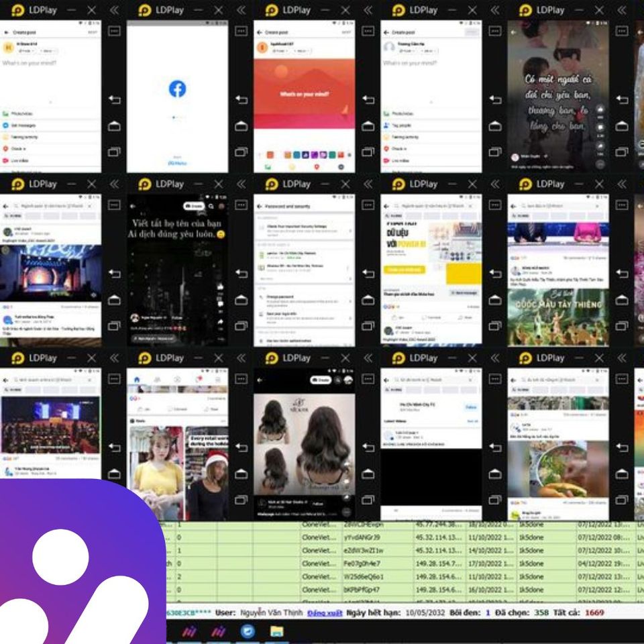The width and height of the screenshot is (644, 644).
Task: Click the Create button in the hair-photos emulator
Action: [x=321, y=380]
